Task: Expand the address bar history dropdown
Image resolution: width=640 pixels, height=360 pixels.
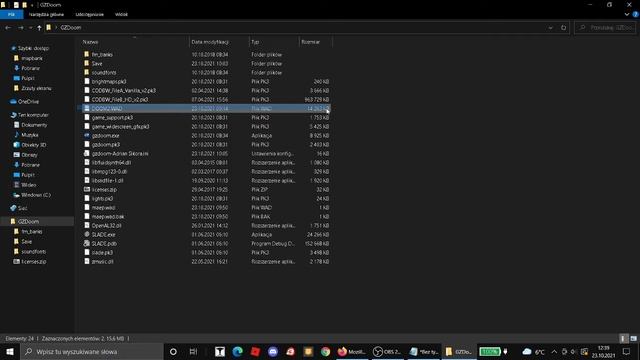Action: coord(551,28)
